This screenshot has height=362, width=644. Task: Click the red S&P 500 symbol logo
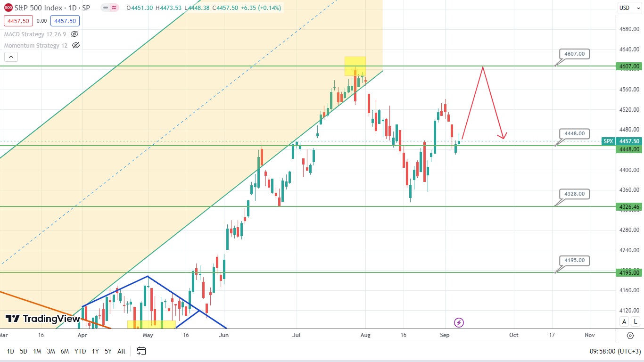coord(8,8)
